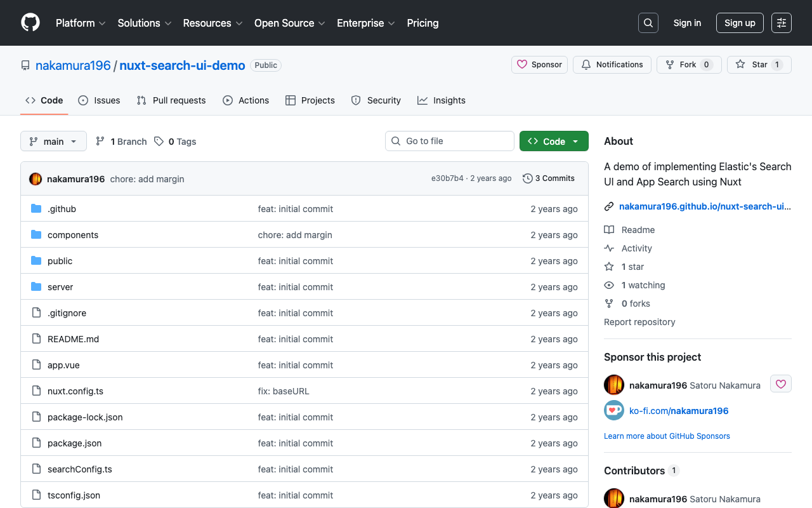
Task: Click the Sponsor heart button
Action: (539, 65)
